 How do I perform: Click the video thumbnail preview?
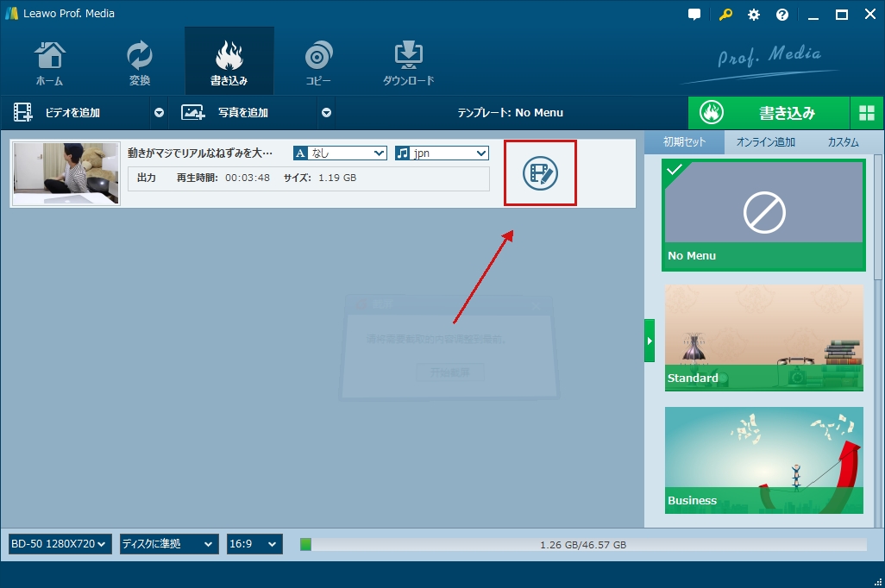pos(66,173)
